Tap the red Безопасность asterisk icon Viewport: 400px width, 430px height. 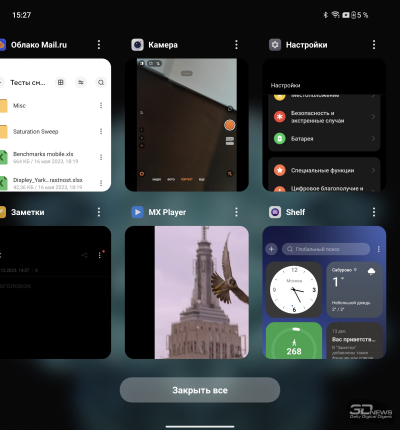click(x=280, y=117)
